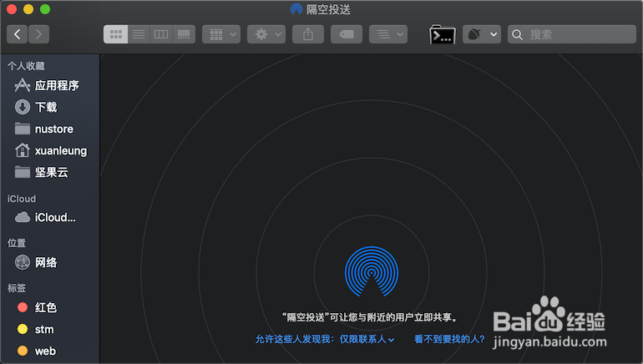The height and width of the screenshot is (364, 643).
Task: Click 看不到要找的人? link
Action: 449,339
